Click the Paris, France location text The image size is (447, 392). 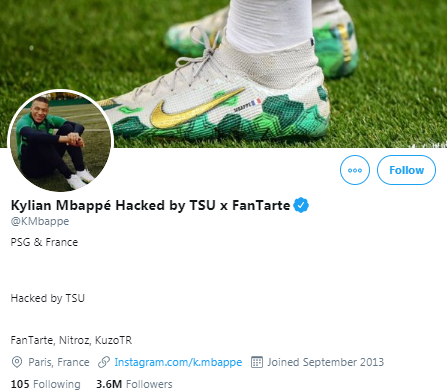pos(59,362)
